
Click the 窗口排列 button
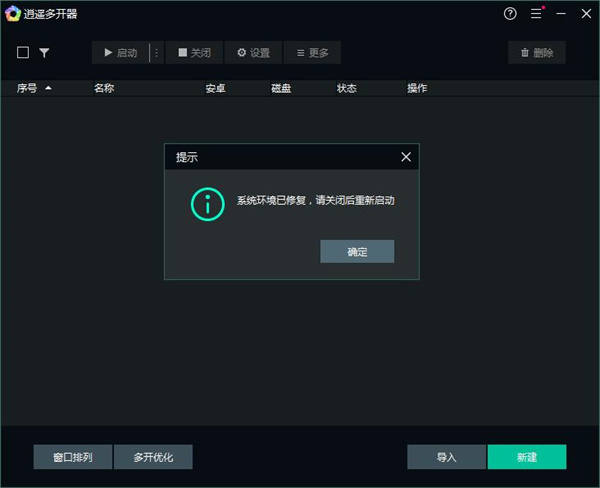tap(73, 457)
